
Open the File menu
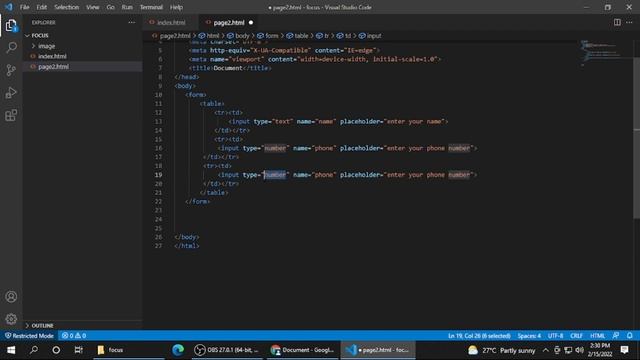tap(24, 7)
